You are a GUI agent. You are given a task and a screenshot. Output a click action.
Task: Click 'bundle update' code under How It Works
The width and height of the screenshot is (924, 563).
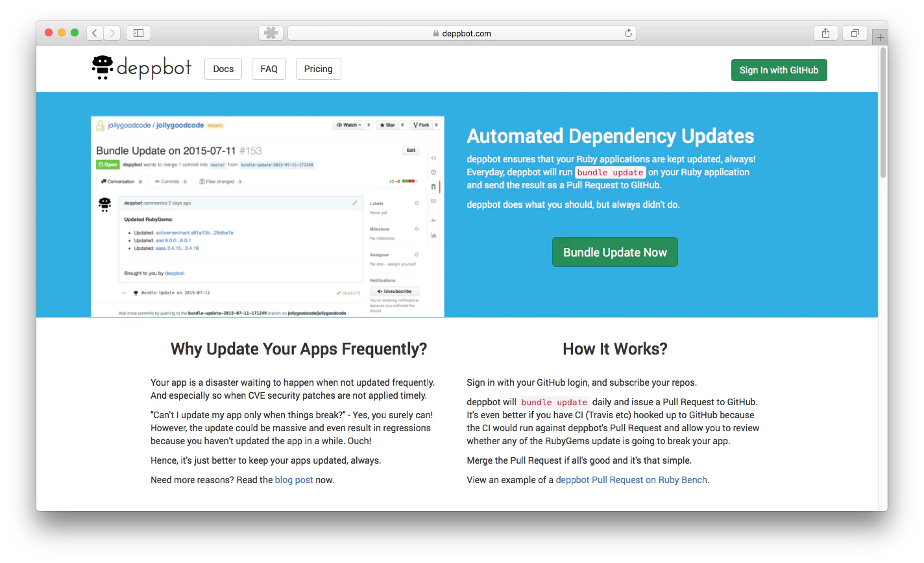554,402
